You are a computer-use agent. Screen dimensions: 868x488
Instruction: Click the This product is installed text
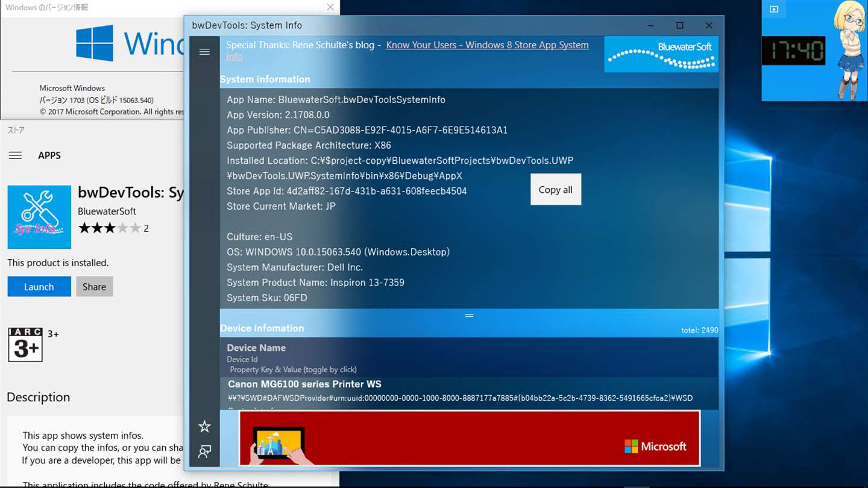[58, 263]
